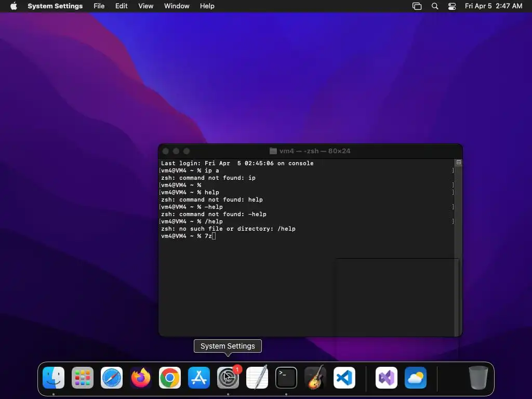Click the Terminal title folder proxy icon
The height and width of the screenshot is (399, 532).
click(273, 151)
